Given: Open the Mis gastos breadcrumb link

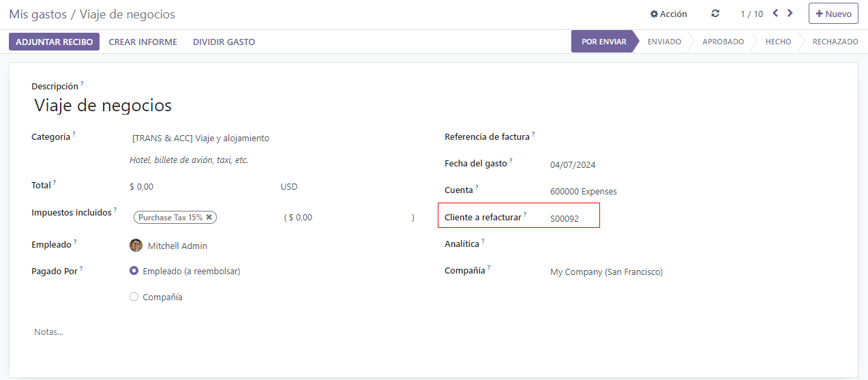Looking at the screenshot, I should (38, 14).
